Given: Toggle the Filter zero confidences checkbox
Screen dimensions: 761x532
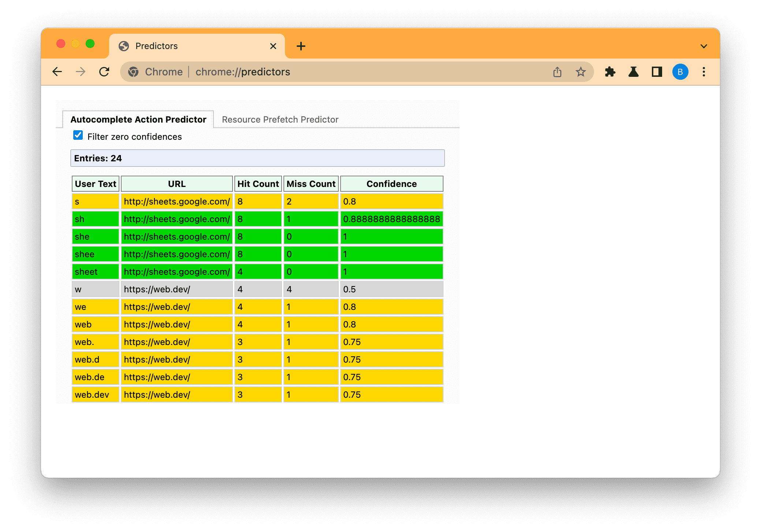Looking at the screenshot, I should coord(78,136).
